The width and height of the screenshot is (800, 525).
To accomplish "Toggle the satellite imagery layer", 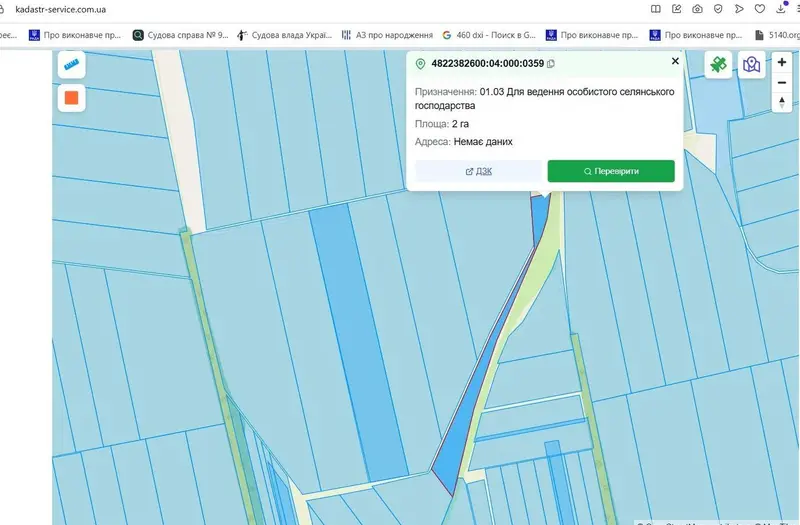I will 718,65.
